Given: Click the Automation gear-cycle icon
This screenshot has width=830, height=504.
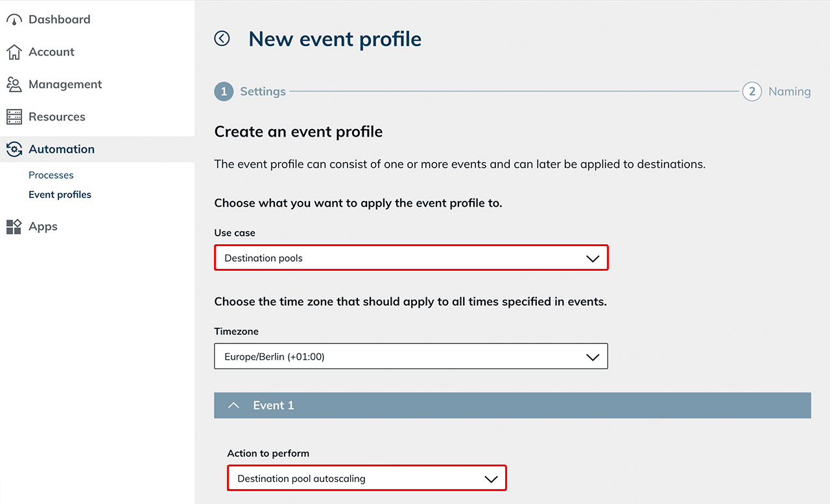Looking at the screenshot, I should [14, 150].
